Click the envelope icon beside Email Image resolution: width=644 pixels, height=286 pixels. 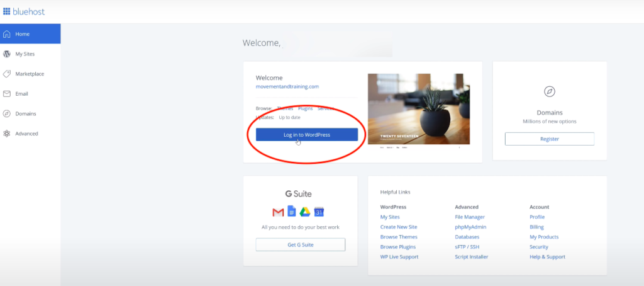pos(6,94)
